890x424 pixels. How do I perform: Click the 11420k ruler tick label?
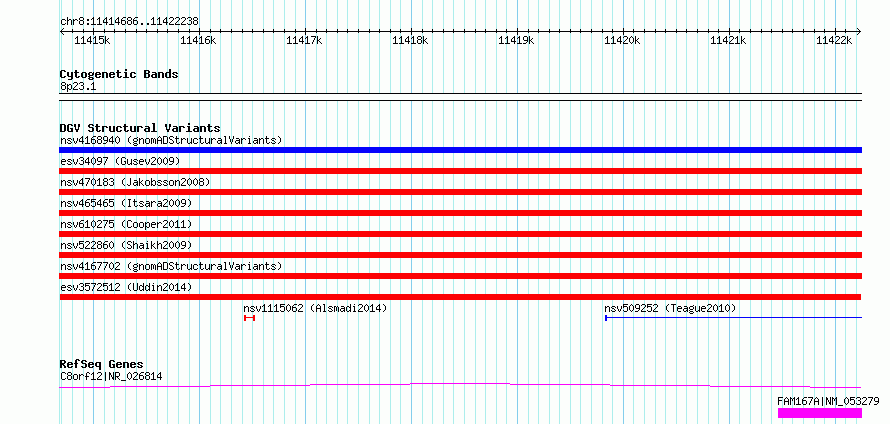[x=622, y=40]
